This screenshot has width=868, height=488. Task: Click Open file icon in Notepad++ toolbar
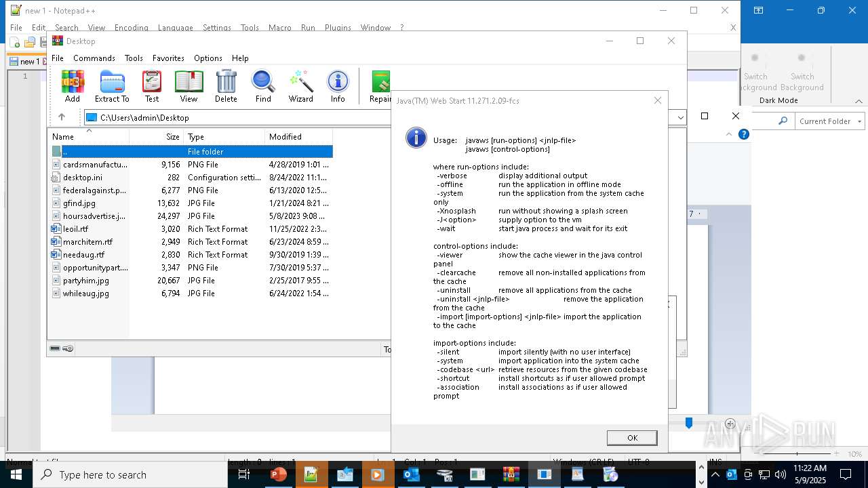[29, 43]
